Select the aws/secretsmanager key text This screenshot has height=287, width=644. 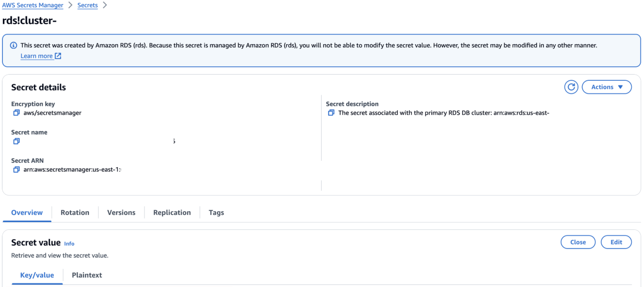[53, 113]
